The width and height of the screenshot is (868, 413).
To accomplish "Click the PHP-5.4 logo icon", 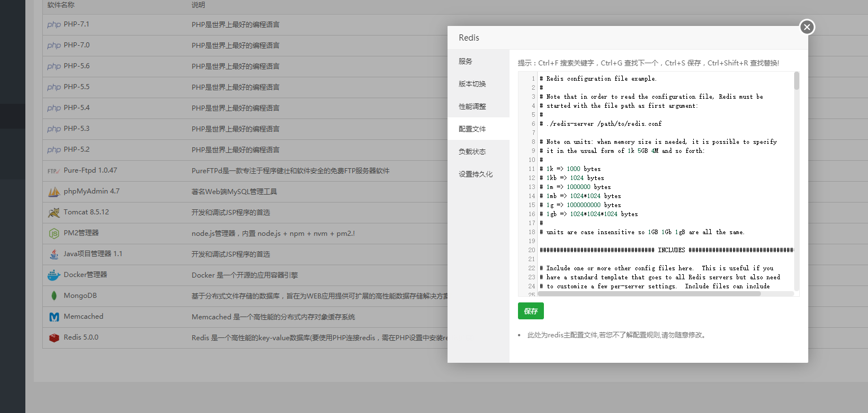I will pyautogui.click(x=54, y=108).
